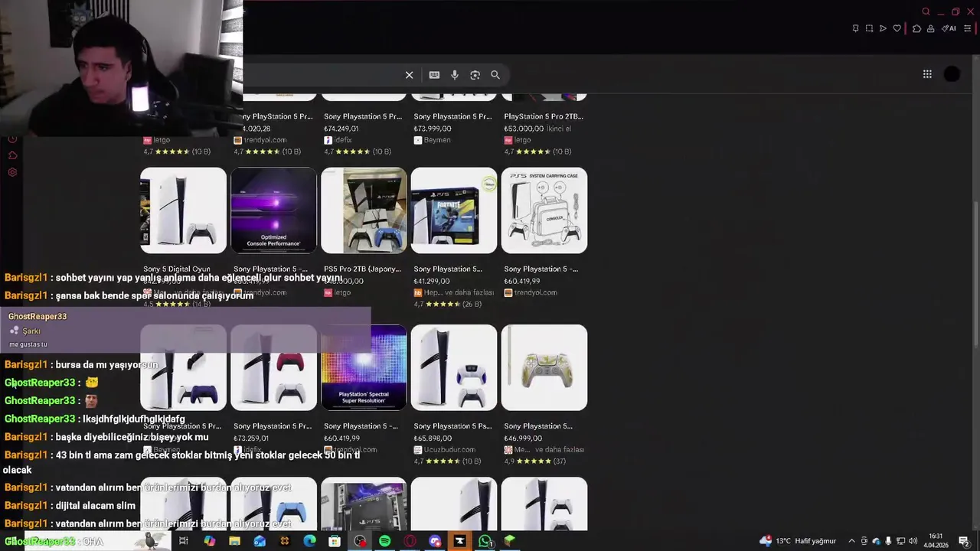Screen dimensions: 980x551
Task: Click the search-in-tabs magnifier in the title bar
Action: point(926,11)
